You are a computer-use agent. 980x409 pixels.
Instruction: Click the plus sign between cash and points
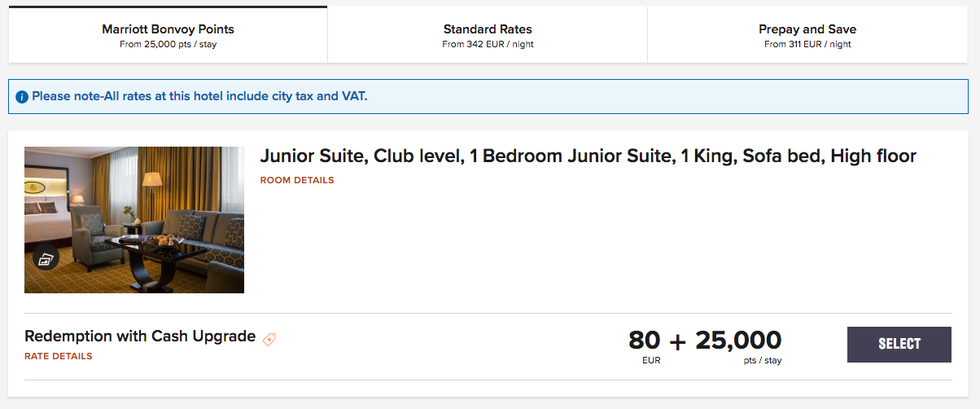[x=678, y=341]
